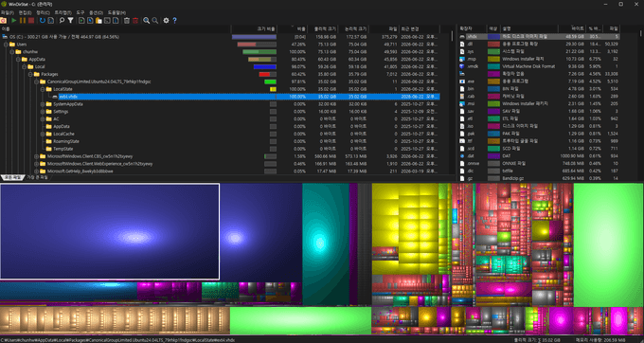Viewport: 644px width, 343px height.
Task: Click the Zoom in magnifier icon
Action: (x=146, y=20)
